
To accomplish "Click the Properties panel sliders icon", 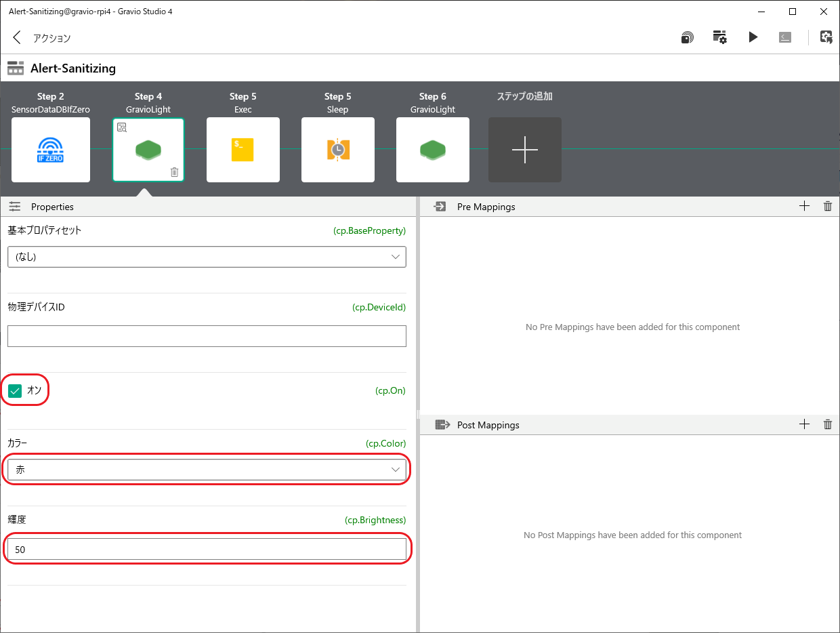I will pyautogui.click(x=15, y=207).
